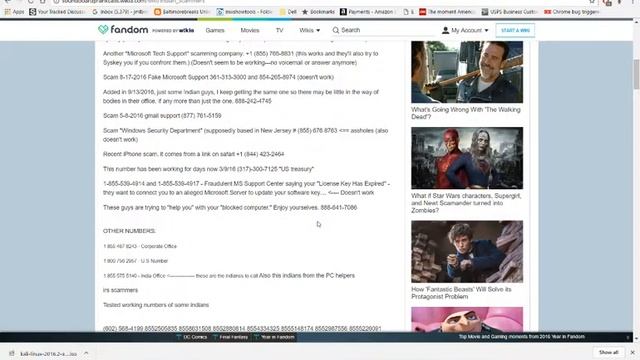
Task: Open The moment America bookmark
Action: tap(447, 12)
